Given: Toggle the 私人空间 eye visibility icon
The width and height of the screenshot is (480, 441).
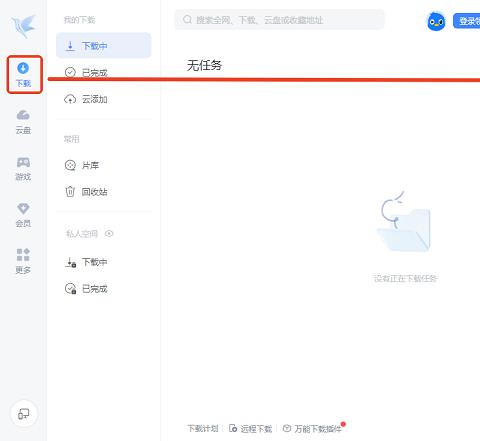Looking at the screenshot, I should point(109,234).
